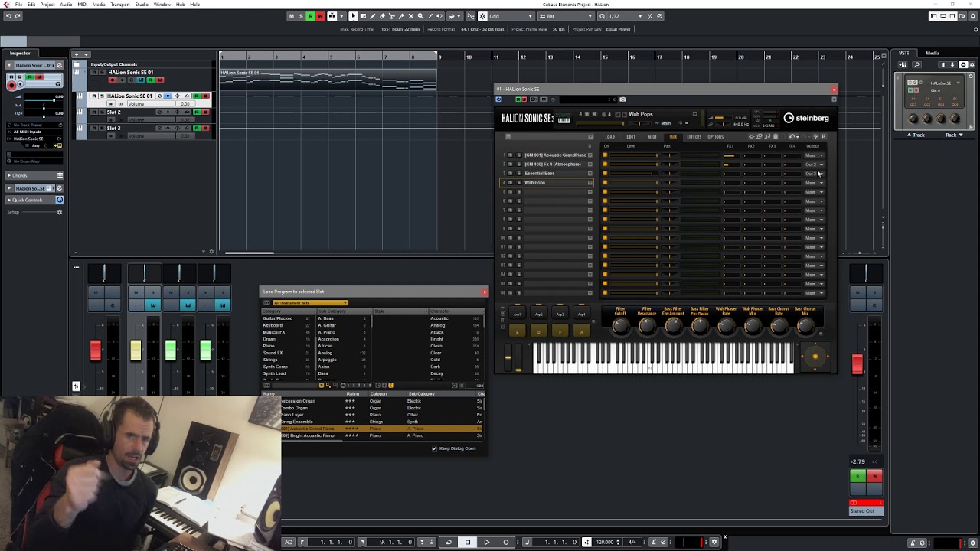Screen dimensions: 980x551
Task: Open Out 3 output dropdown for Essential Bass
Action: [x=814, y=174]
